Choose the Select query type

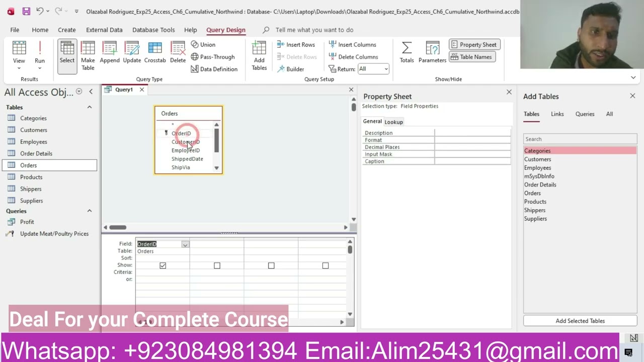(x=67, y=56)
